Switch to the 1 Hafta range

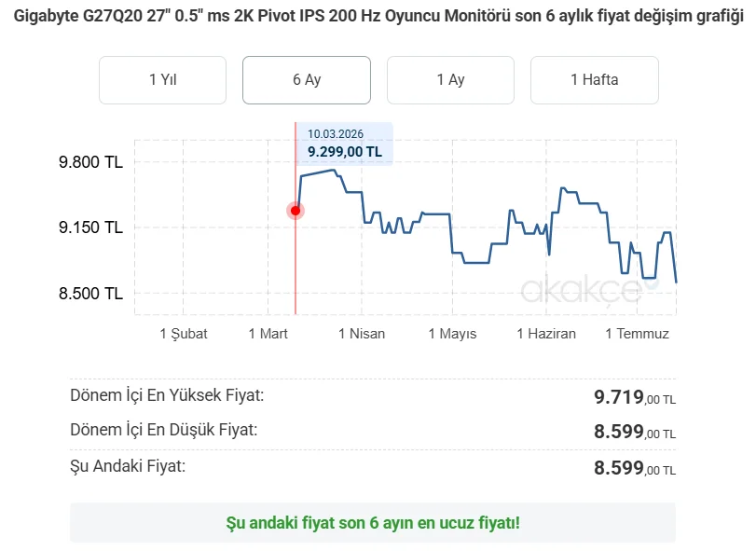click(595, 80)
